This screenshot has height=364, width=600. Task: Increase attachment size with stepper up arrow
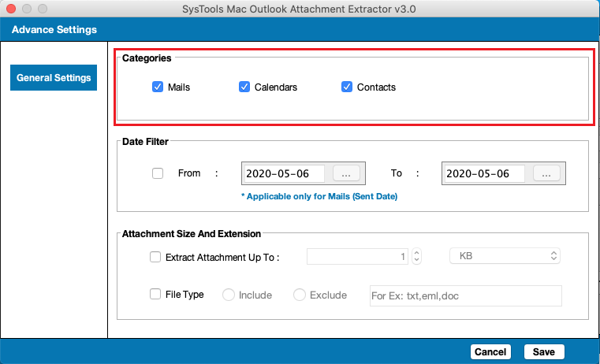coord(417,253)
